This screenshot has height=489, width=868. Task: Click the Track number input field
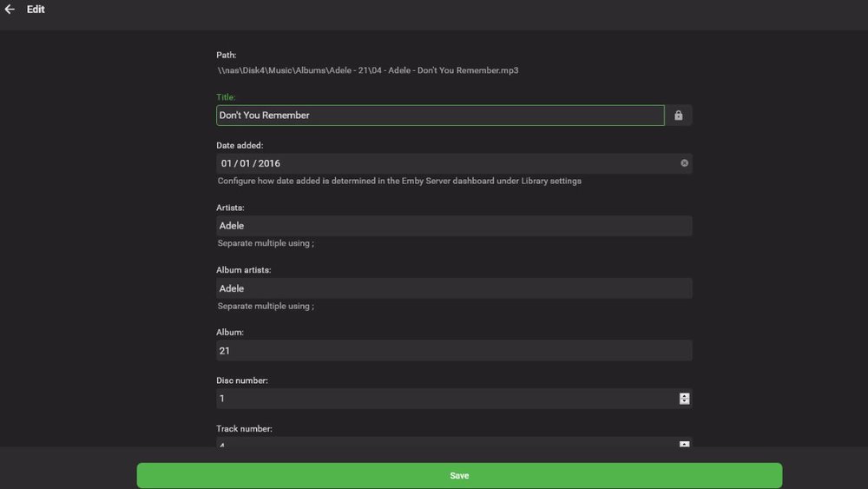[444, 443]
